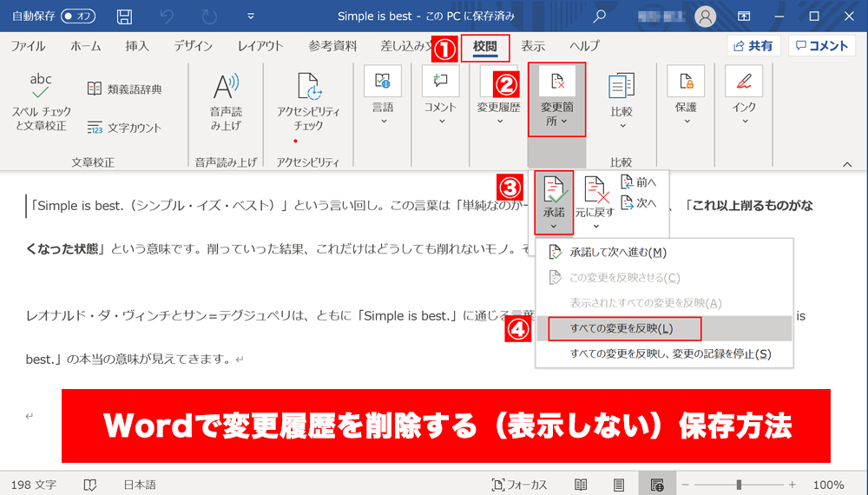868x495 pixels.
Task: Adjust the zoom slider handle
Action: pyautogui.click(x=739, y=485)
